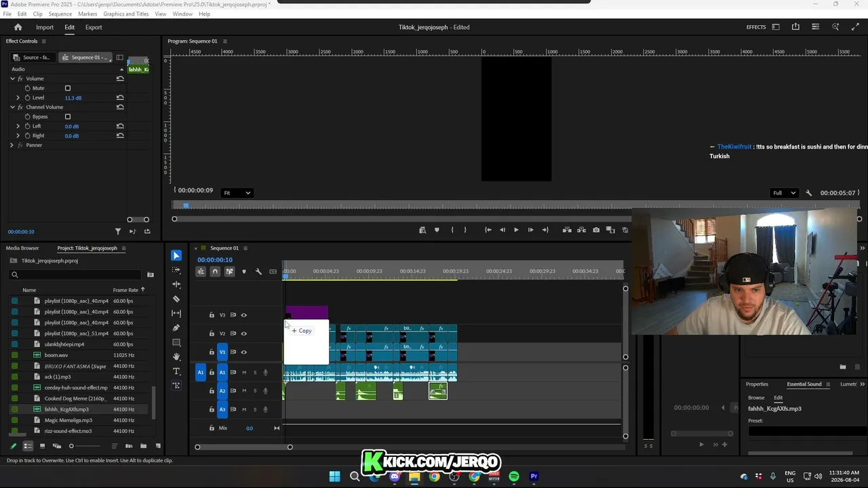Enable the Mute checkbox under Volume

pyautogui.click(x=68, y=88)
